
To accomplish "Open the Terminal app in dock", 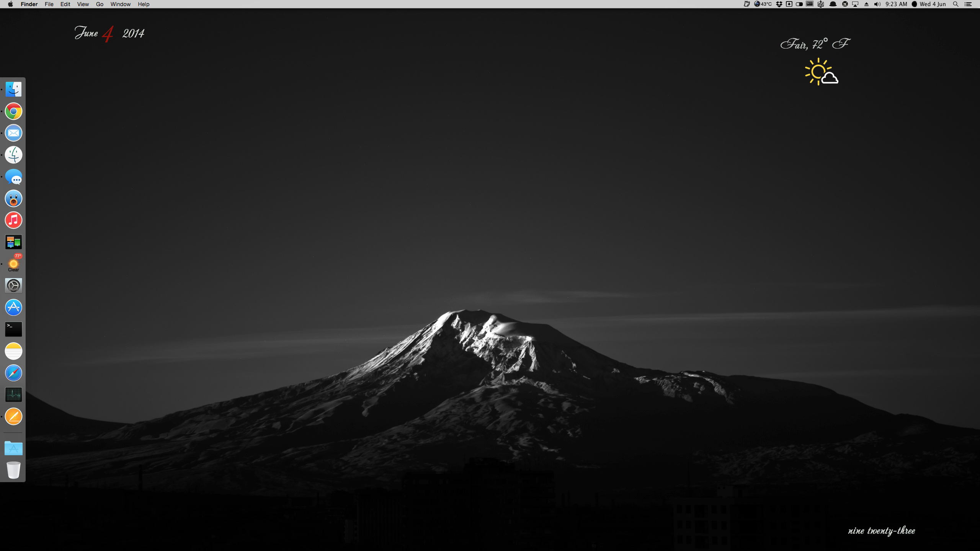I will (x=13, y=329).
